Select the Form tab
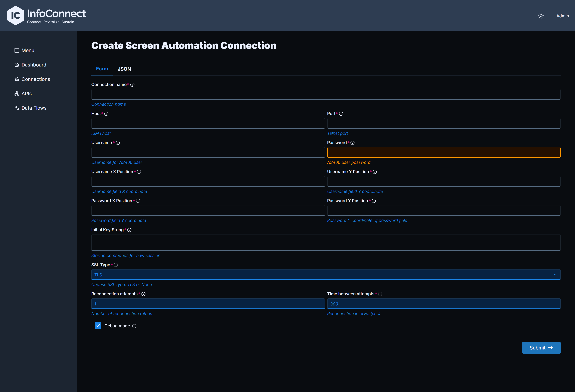 (102, 69)
